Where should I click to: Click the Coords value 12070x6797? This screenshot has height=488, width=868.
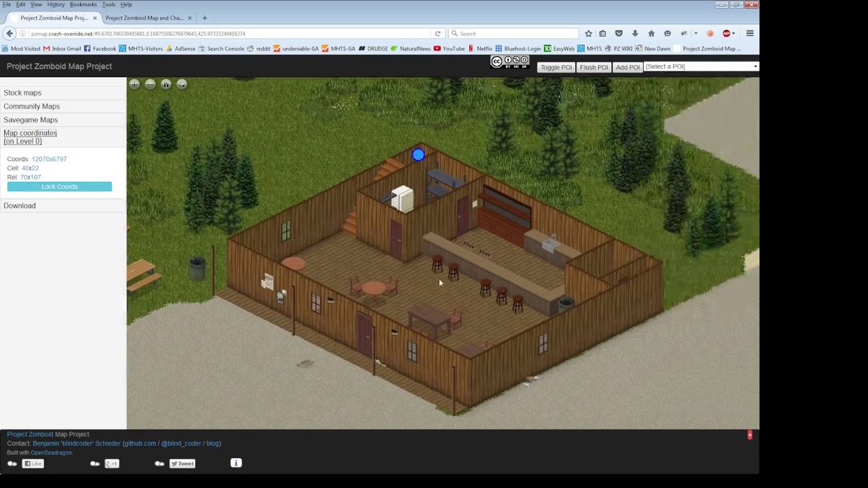(x=49, y=159)
